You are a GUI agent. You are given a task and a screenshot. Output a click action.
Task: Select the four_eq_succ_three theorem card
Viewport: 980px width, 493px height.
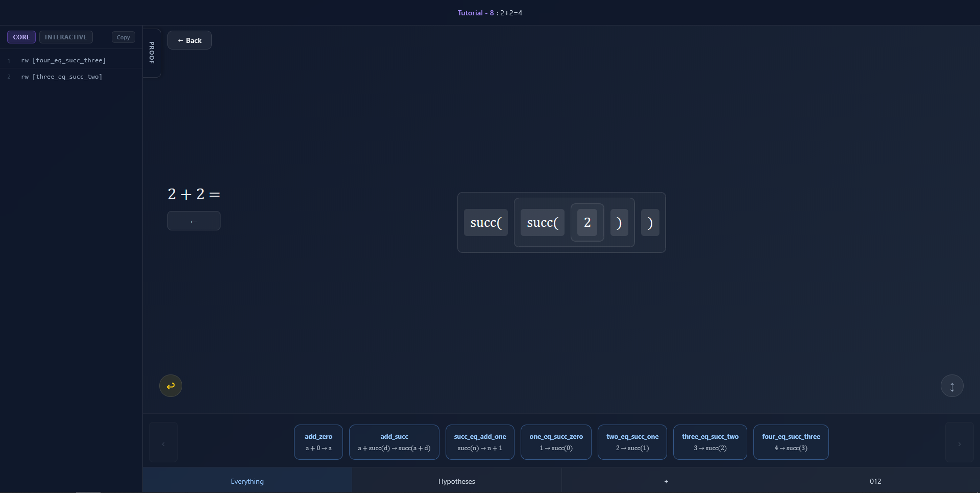(791, 442)
